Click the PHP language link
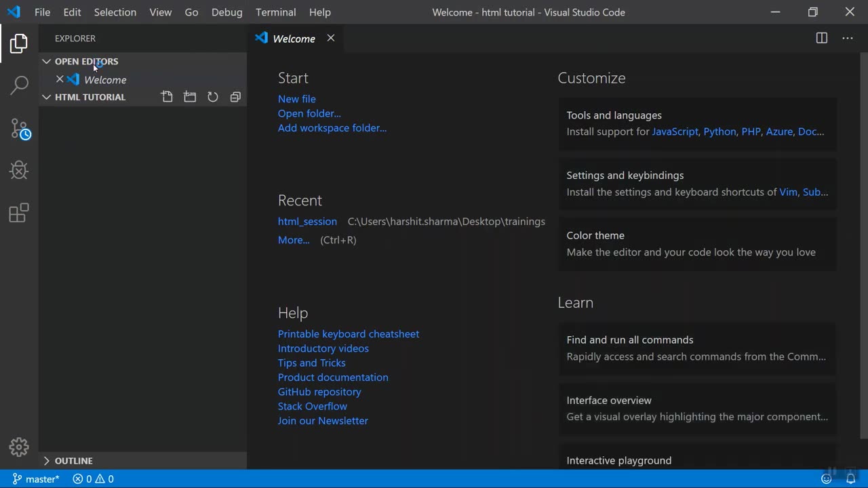868x488 pixels. (x=751, y=131)
